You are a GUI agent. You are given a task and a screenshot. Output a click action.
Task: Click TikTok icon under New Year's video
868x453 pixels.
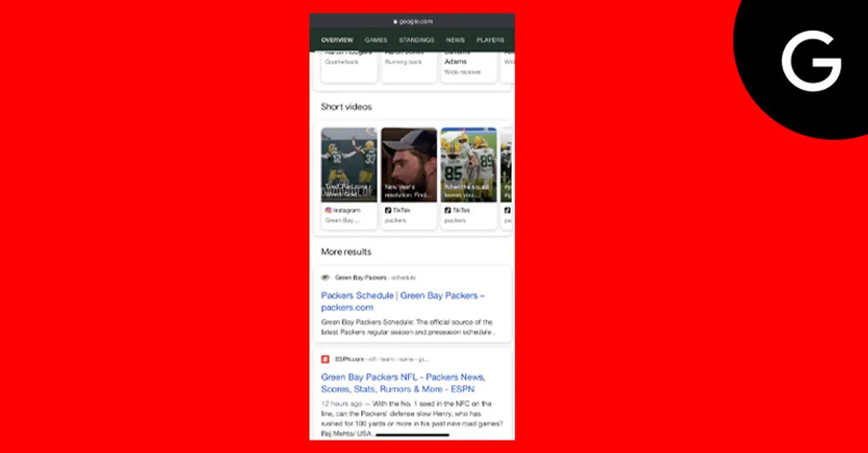[x=388, y=210]
